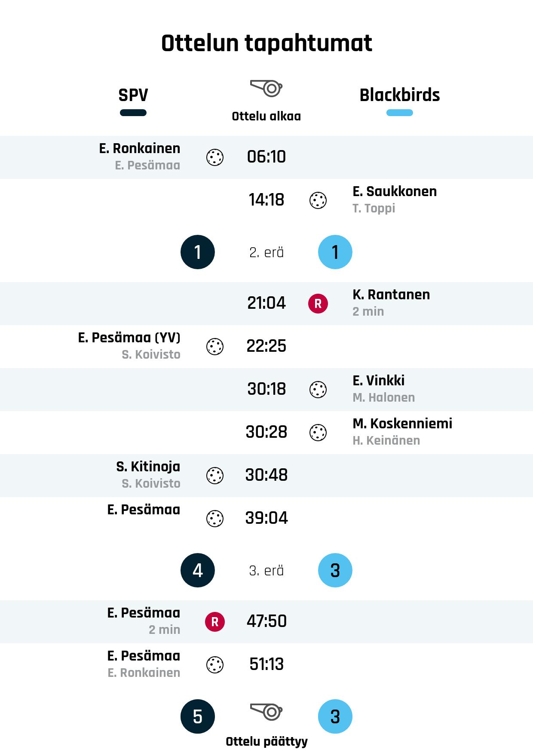
Task: Click the dark SPV color bar
Action: [x=133, y=113]
